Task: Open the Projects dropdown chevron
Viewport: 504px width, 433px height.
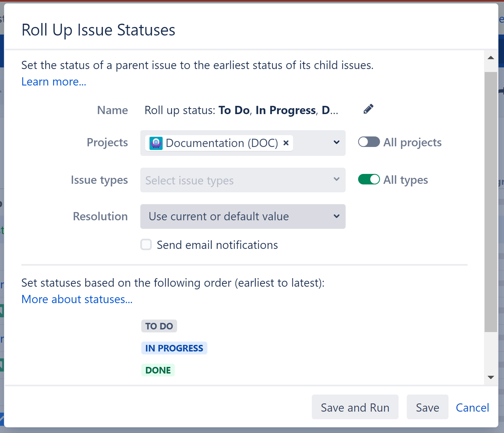Action: point(336,142)
